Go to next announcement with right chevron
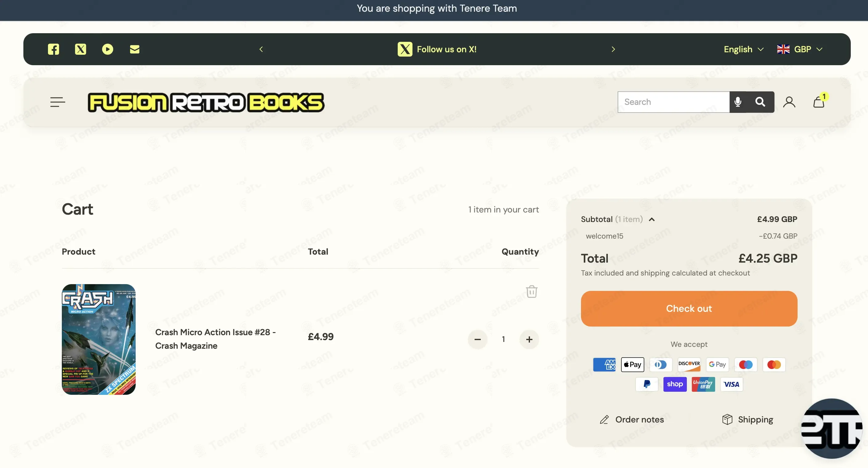The image size is (868, 468). coord(613,49)
